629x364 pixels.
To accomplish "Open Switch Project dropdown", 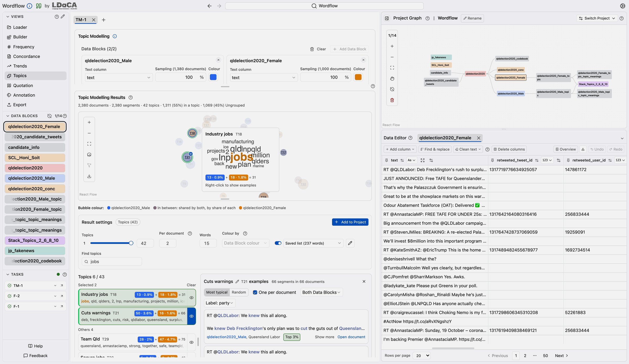I will click(x=597, y=18).
